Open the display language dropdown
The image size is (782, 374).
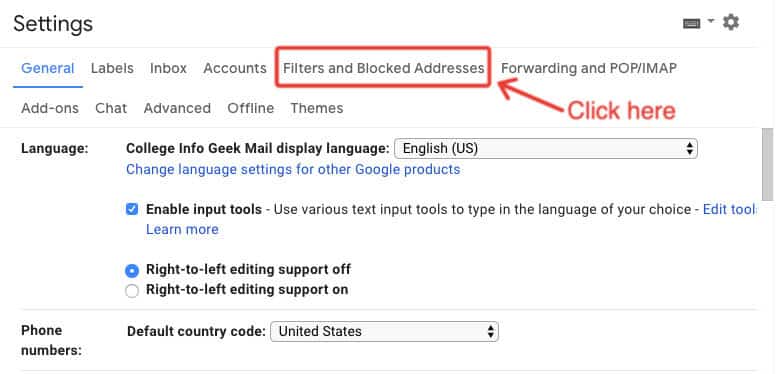click(x=546, y=149)
